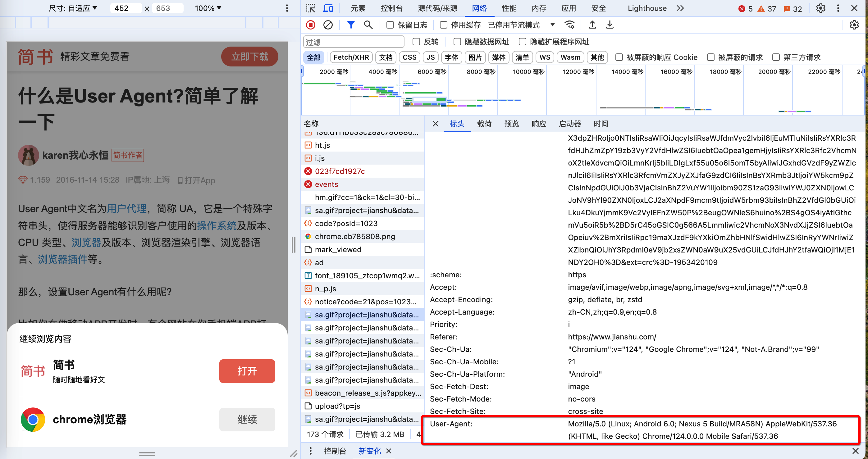Screen dimensions: 868x459
Task: Open DevTools three-dot customize menu
Action: tap(838, 8)
